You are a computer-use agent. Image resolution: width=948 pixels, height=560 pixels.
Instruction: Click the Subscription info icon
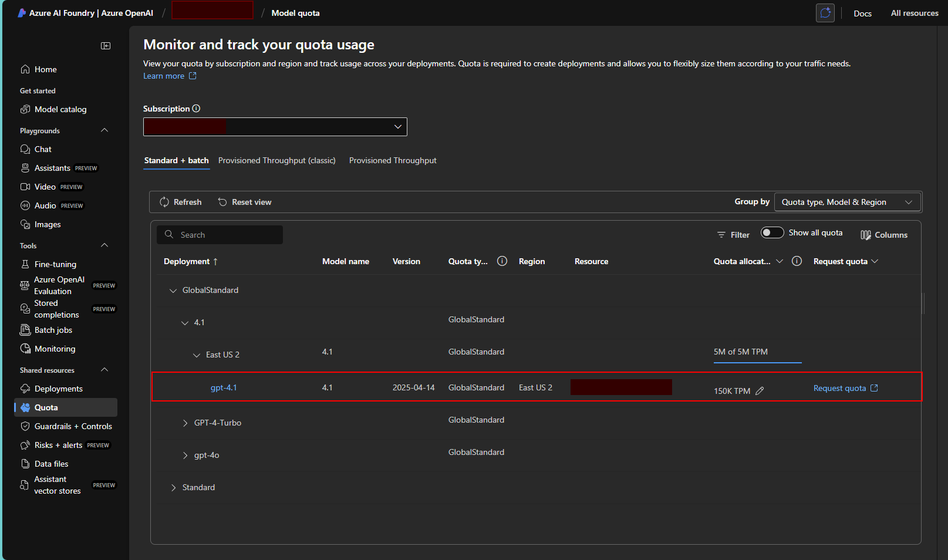[x=196, y=109]
